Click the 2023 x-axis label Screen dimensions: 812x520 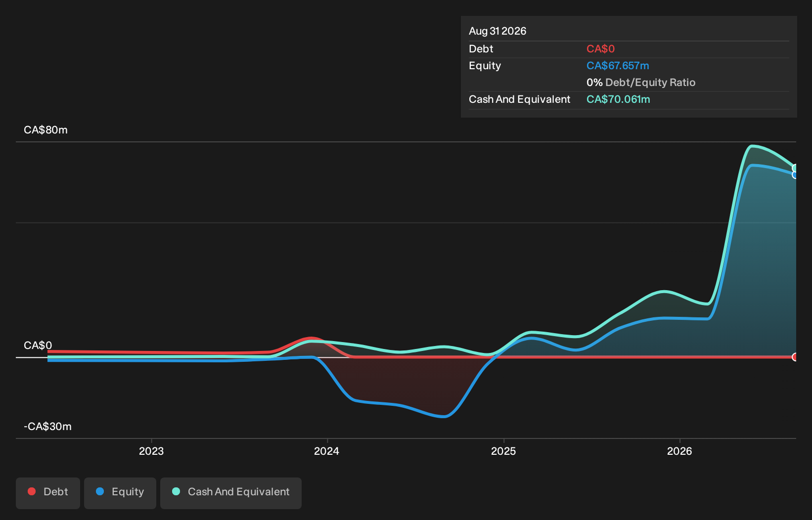[151, 451]
